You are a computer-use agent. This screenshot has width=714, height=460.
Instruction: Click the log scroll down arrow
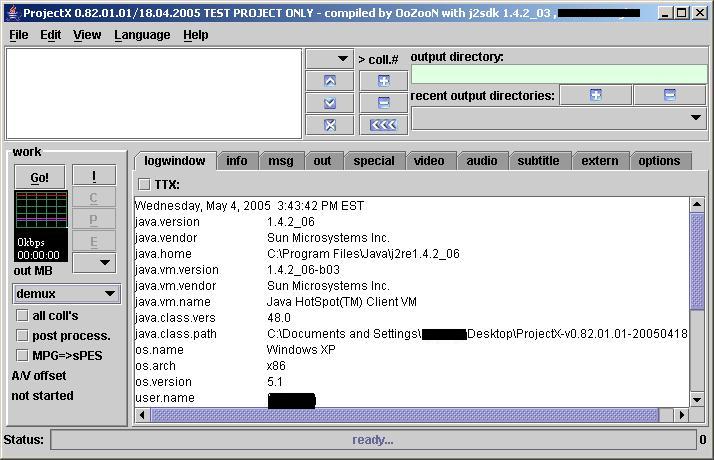697,400
